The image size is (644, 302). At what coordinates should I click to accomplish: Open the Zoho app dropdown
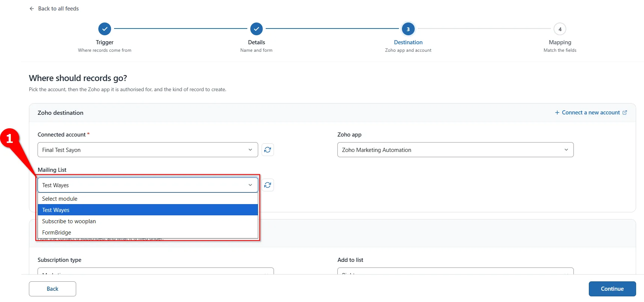455,150
